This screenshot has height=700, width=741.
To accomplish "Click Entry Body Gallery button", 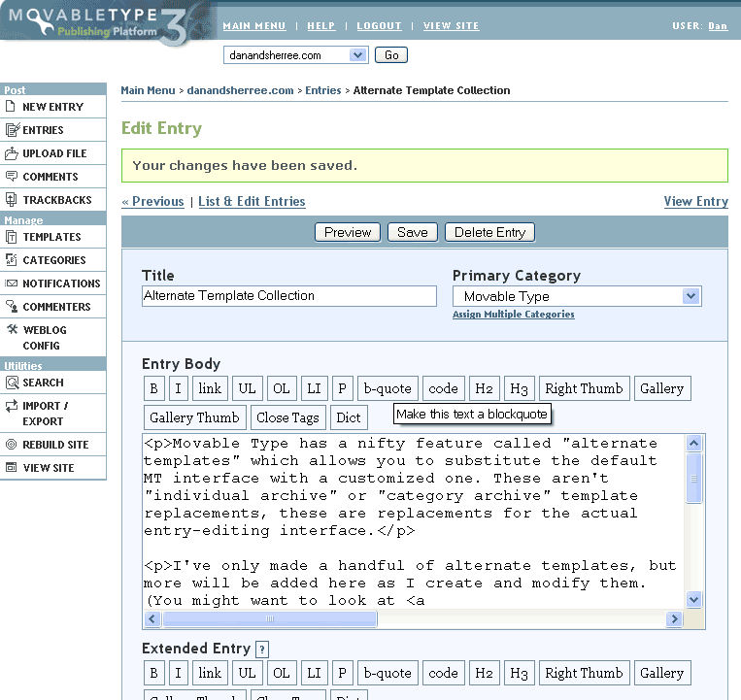I will [x=662, y=388].
